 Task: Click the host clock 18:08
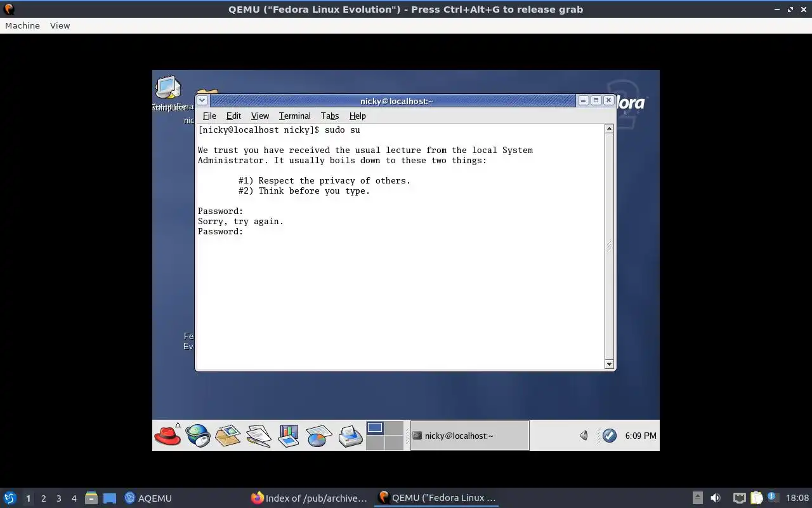[797, 498]
